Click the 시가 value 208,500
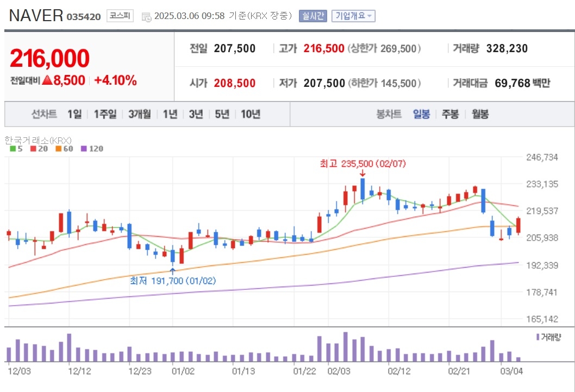 235,83
